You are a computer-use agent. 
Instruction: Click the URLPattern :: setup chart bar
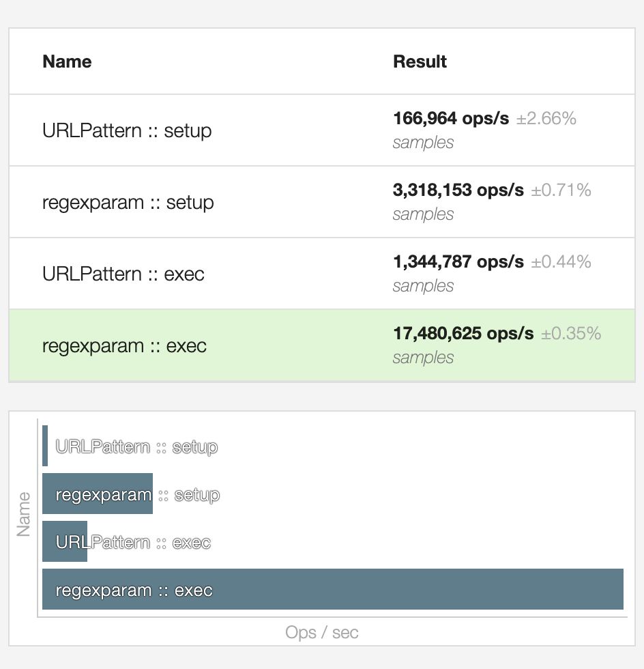coord(45,446)
